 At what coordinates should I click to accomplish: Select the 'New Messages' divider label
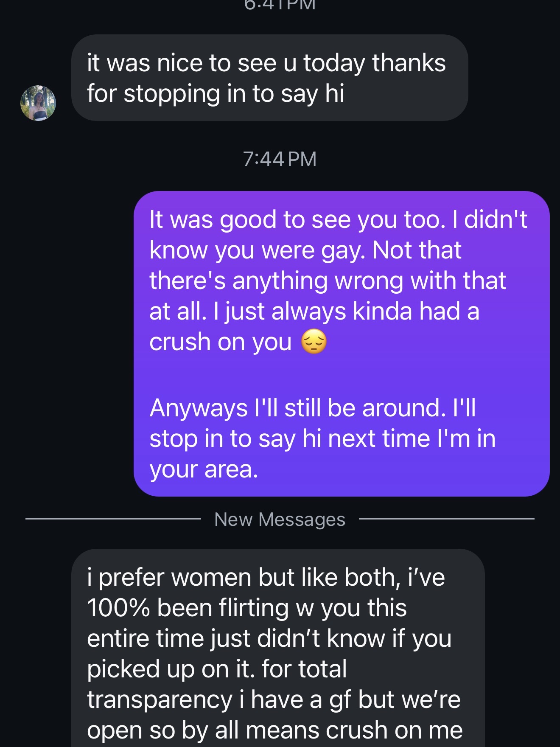click(x=280, y=519)
